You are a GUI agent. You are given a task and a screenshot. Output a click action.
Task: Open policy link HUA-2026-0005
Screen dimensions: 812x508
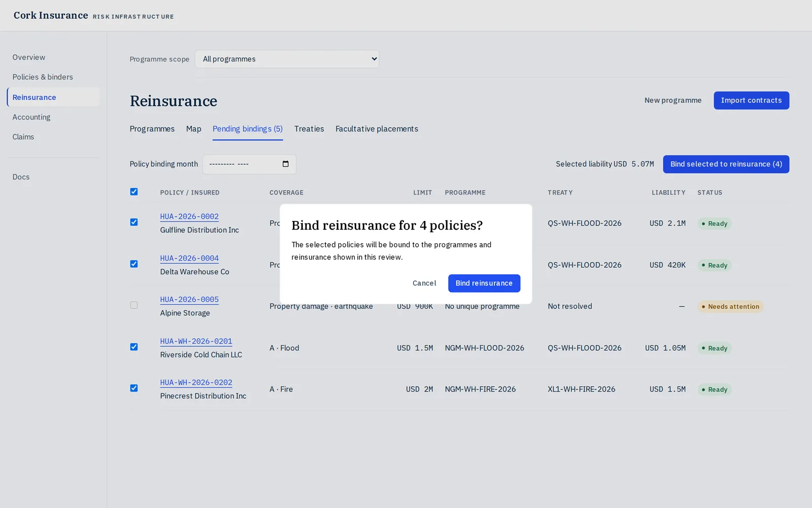click(189, 300)
